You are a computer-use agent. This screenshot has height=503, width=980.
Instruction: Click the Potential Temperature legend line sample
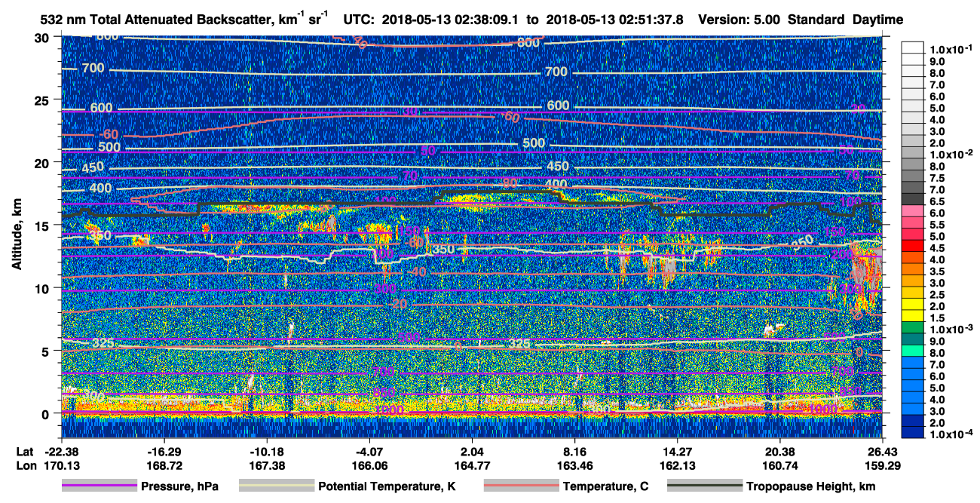coord(275,486)
